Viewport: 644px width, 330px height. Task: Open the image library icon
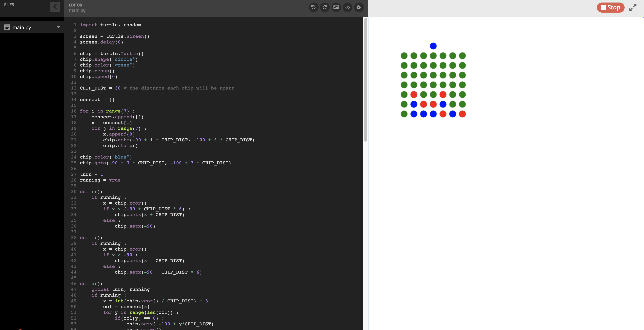(336, 7)
